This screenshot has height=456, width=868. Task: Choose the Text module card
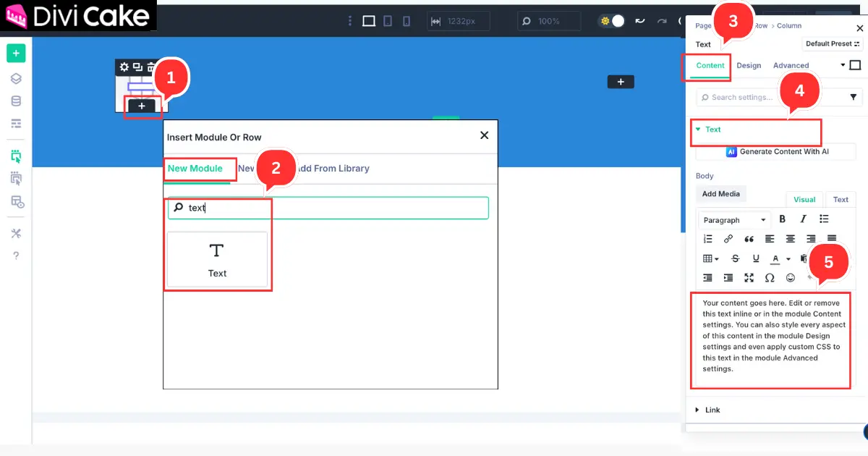click(217, 260)
